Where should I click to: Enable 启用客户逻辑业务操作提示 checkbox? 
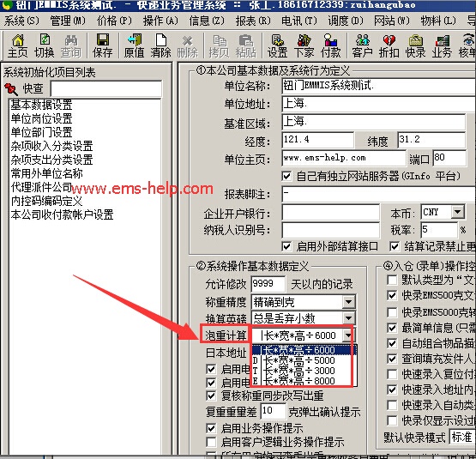click(211, 442)
